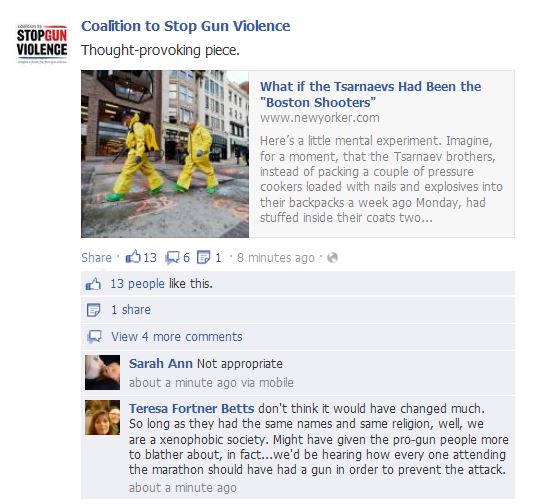Click Sarah Ann's profile picture
This screenshot has height=504, width=540.
(x=103, y=372)
